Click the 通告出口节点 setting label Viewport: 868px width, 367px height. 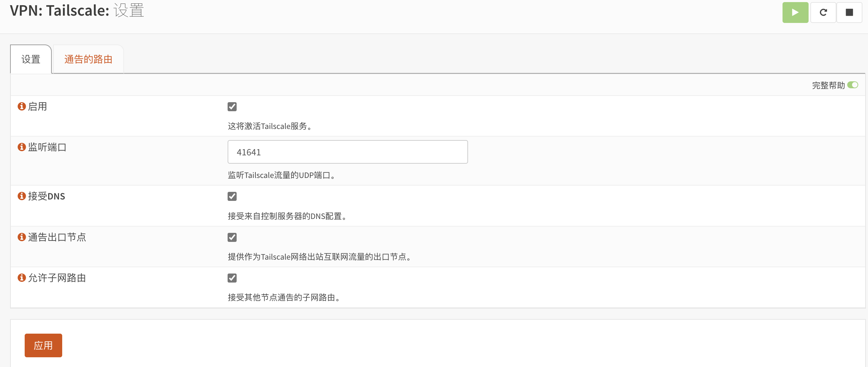point(57,237)
